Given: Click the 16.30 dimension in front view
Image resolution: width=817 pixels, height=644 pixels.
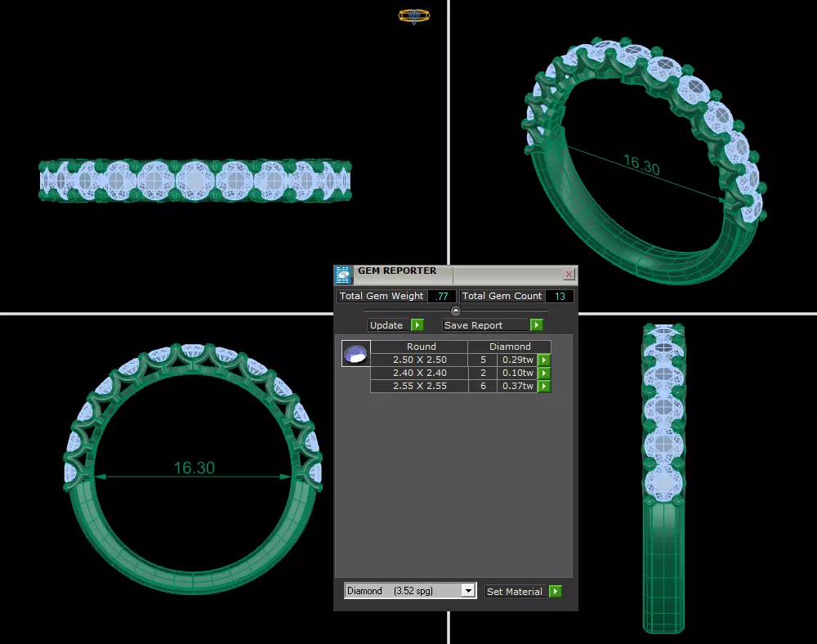Looking at the screenshot, I should [194, 467].
